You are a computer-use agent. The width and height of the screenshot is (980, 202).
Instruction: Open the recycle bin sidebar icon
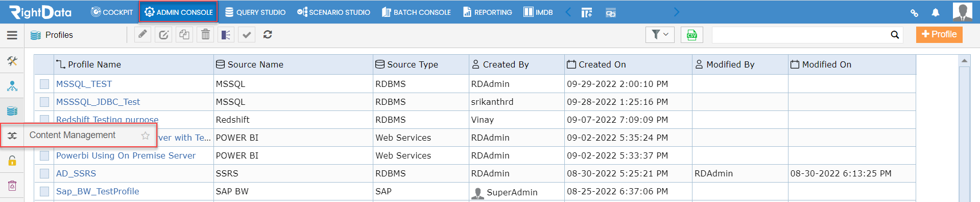coord(12,186)
